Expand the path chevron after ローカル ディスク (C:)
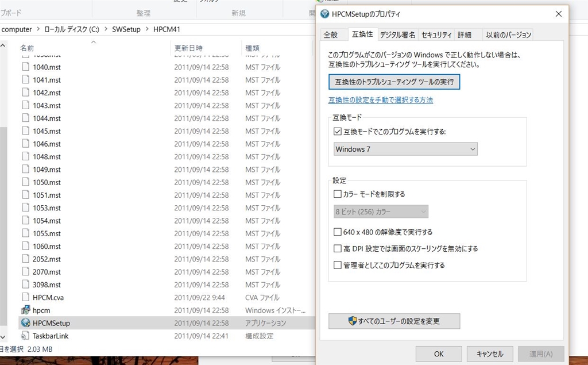 click(106, 29)
